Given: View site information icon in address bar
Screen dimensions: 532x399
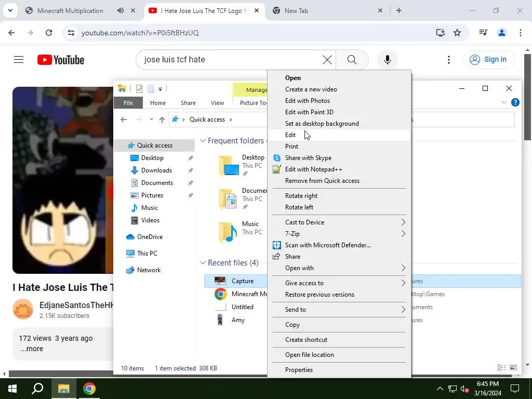Looking at the screenshot, I should point(71,33).
